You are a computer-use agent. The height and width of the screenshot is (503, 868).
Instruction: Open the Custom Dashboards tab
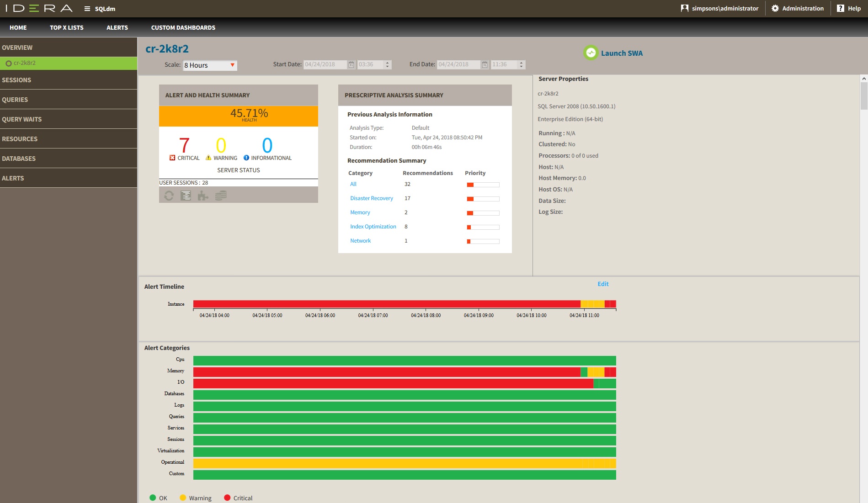tap(183, 27)
